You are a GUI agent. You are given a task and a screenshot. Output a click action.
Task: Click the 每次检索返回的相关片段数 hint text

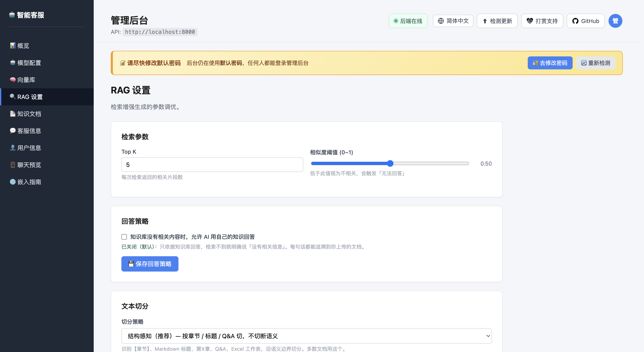point(152,177)
